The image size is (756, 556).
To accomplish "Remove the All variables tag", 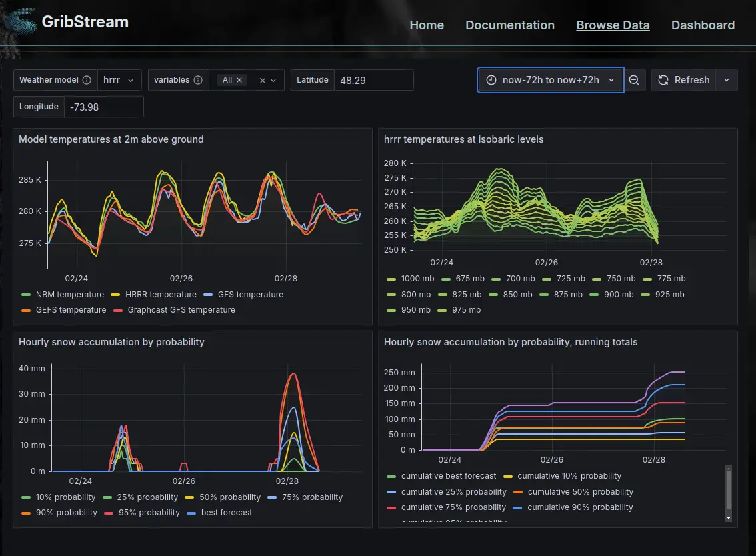I will point(239,80).
